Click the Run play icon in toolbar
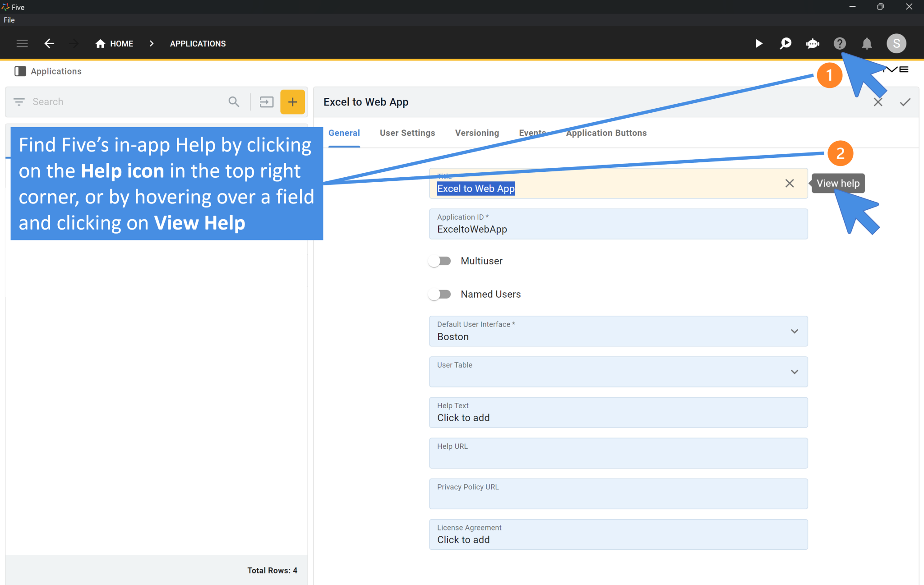This screenshot has height=585, width=924. (x=759, y=43)
